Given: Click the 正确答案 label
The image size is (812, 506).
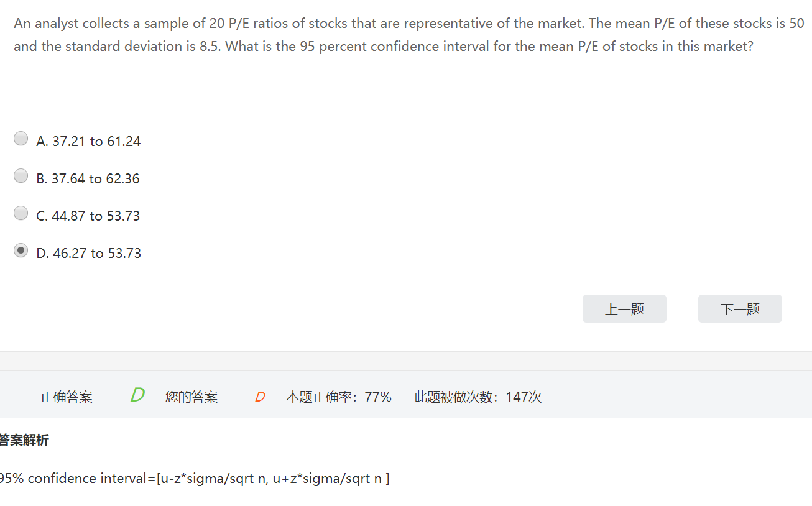Looking at the screenshot, I should pos(67,397).
